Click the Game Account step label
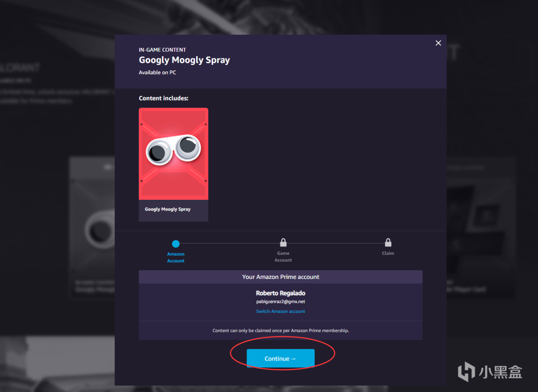538x392 pixels. coord(283,257)
